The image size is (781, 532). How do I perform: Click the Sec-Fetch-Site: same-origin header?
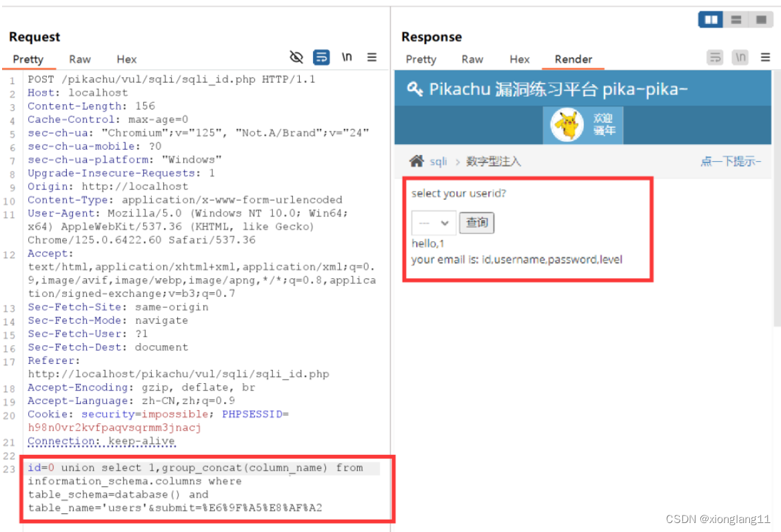tap(118, 307)
